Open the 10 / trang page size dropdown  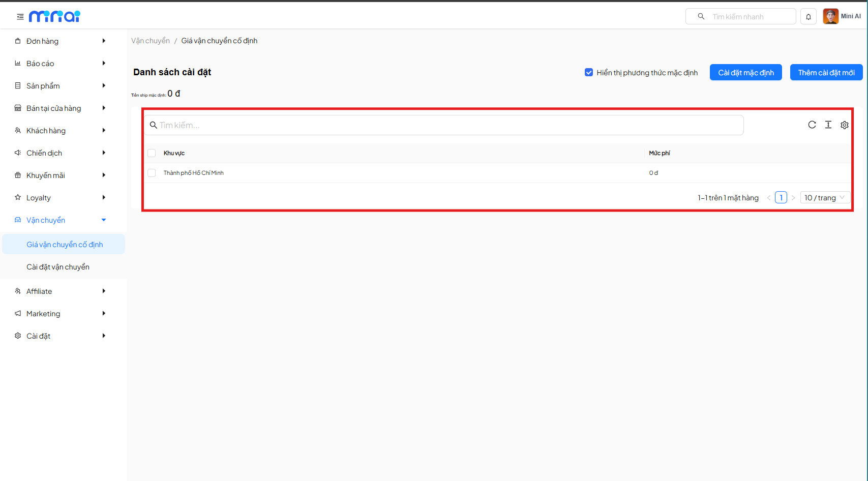click(824, 198)
